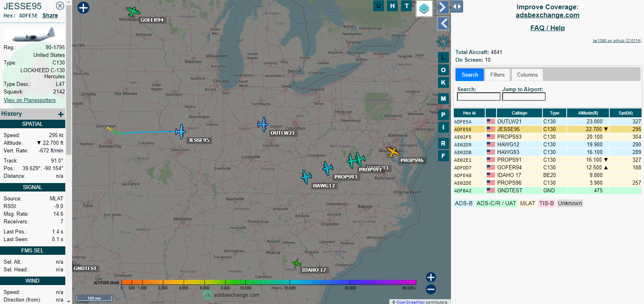Open FAQ / Help link
Viewport: 644px width, 304px height.
pyautogui.click(x=547, y=28)
